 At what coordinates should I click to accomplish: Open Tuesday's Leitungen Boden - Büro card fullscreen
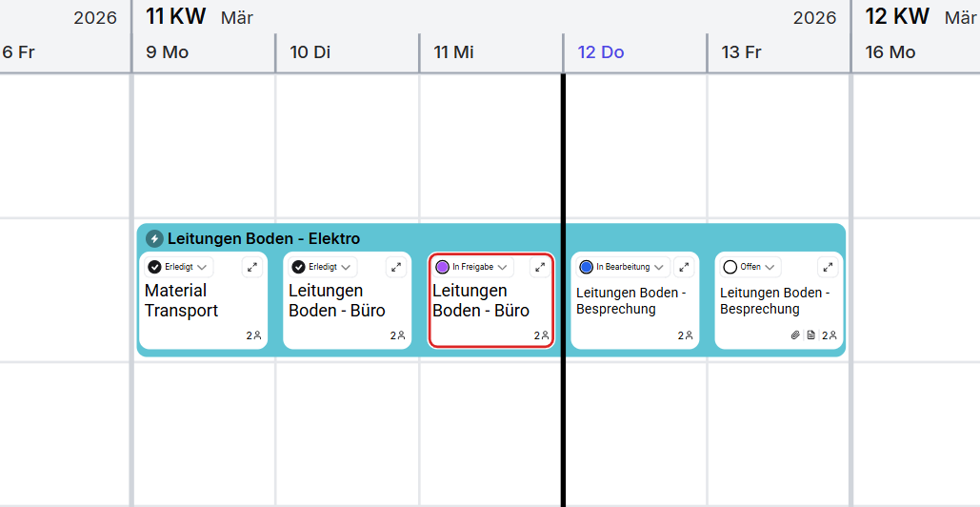pyautogui.click(x=396, y=267)
